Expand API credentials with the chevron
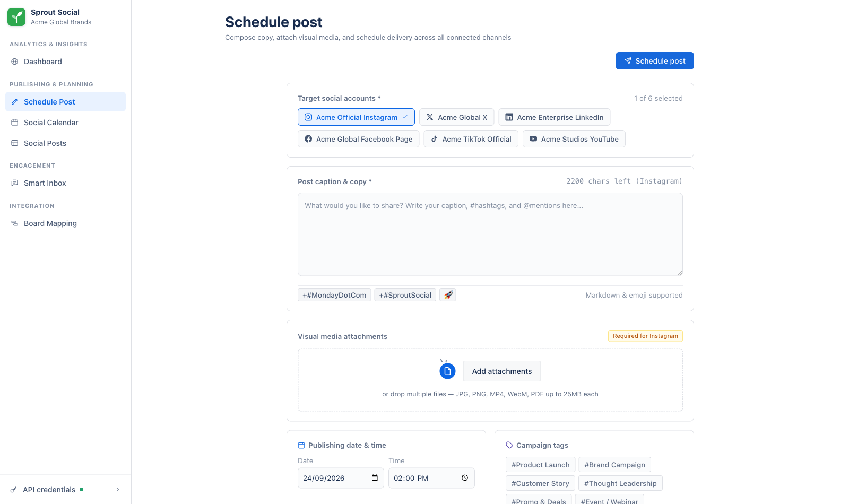 click(118, 490)
